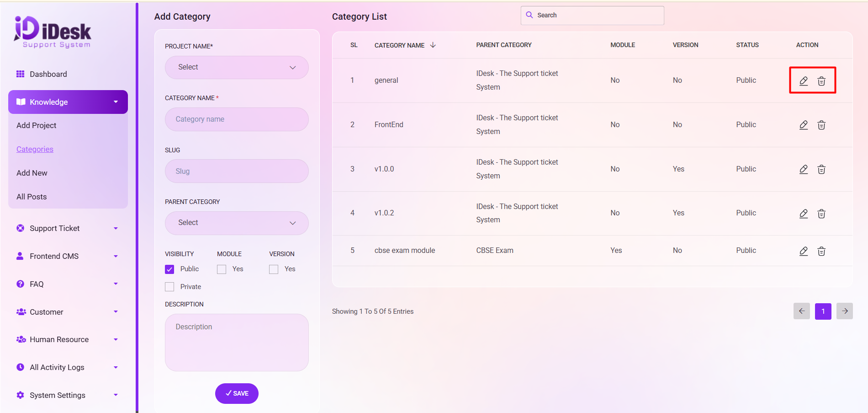This screenshot has height=413, width=868.
Task: Delete the cbse exam module category
Action: [x=821, y=251]
